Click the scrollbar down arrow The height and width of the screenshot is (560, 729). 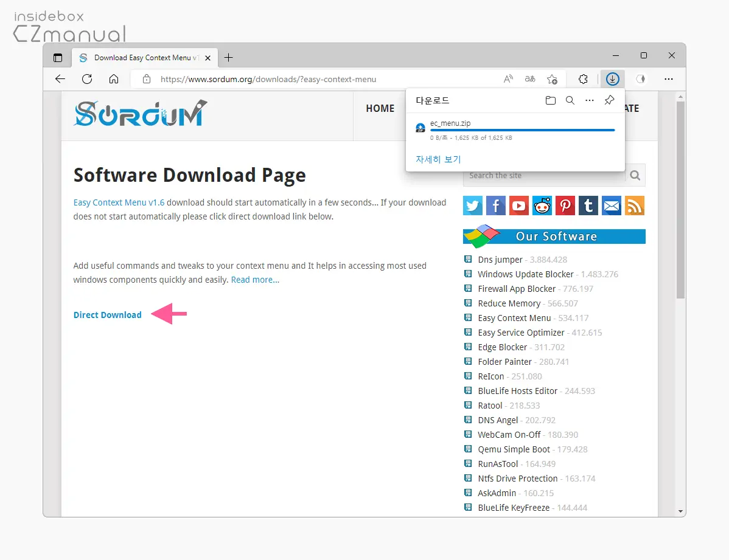pyautogui.click(x=681, y=511)
